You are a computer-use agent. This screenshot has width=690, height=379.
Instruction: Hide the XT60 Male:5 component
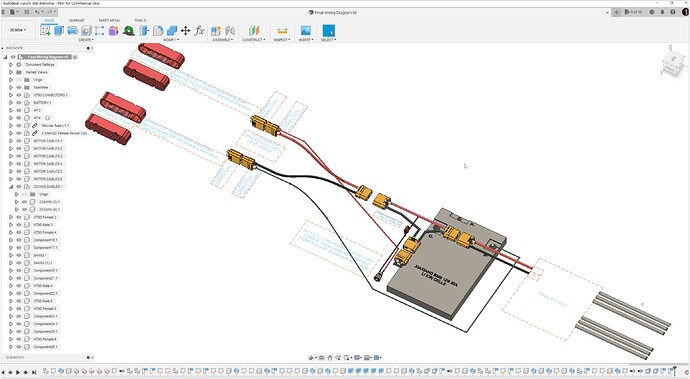19,301
